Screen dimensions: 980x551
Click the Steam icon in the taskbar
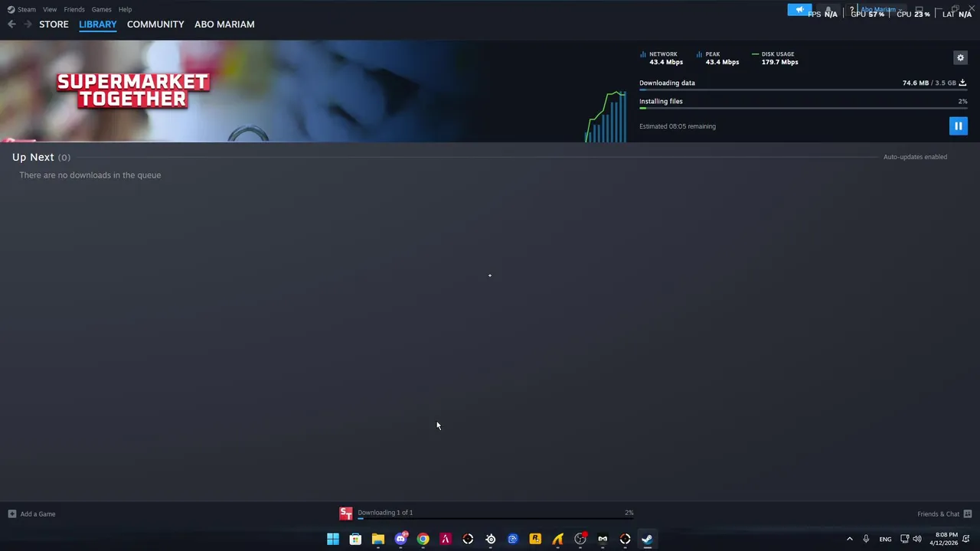[x=648, y=540]
